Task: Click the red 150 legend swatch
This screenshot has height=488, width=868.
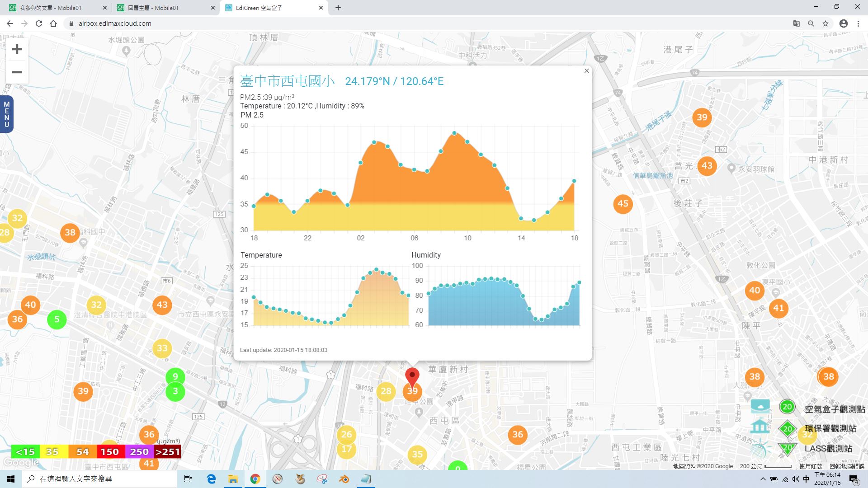Action: (x=110, y=452)
